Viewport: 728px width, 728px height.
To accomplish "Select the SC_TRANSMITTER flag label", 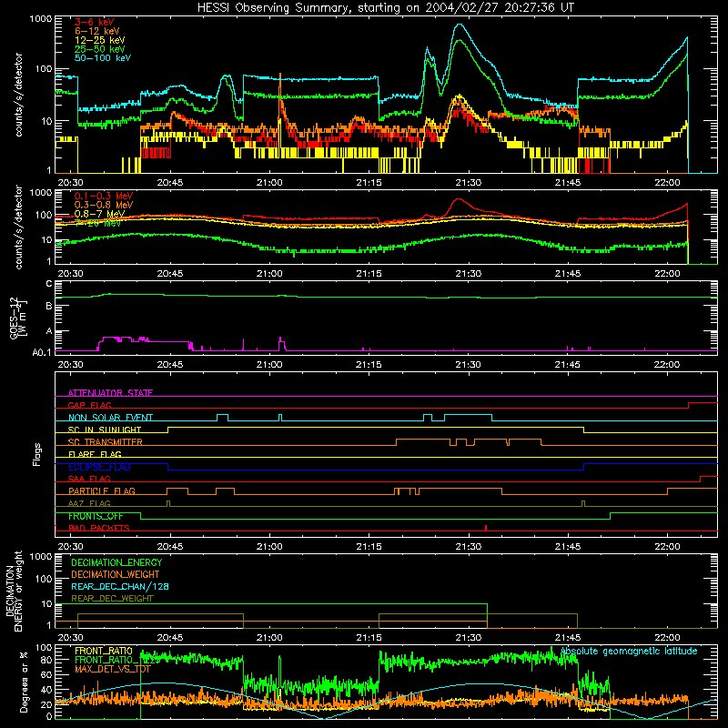I will click(x=105, y=442).
